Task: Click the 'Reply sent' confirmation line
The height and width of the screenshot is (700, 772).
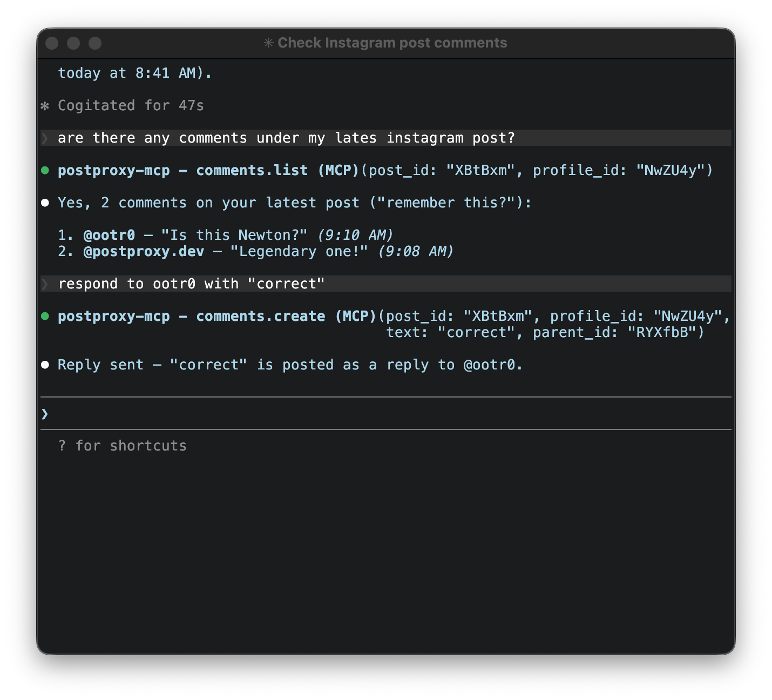Action: 290,365
